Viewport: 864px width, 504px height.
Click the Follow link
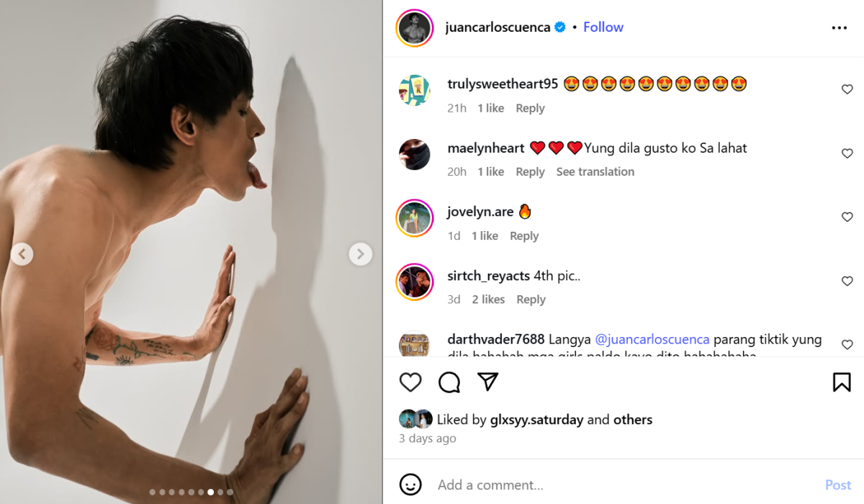(x=603, y=27)
